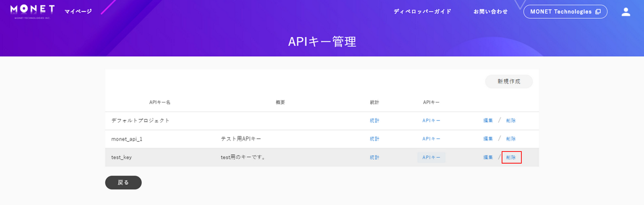Open the user account profile icon
Viewport: 644px width, 205px height.
pos(626,12)
